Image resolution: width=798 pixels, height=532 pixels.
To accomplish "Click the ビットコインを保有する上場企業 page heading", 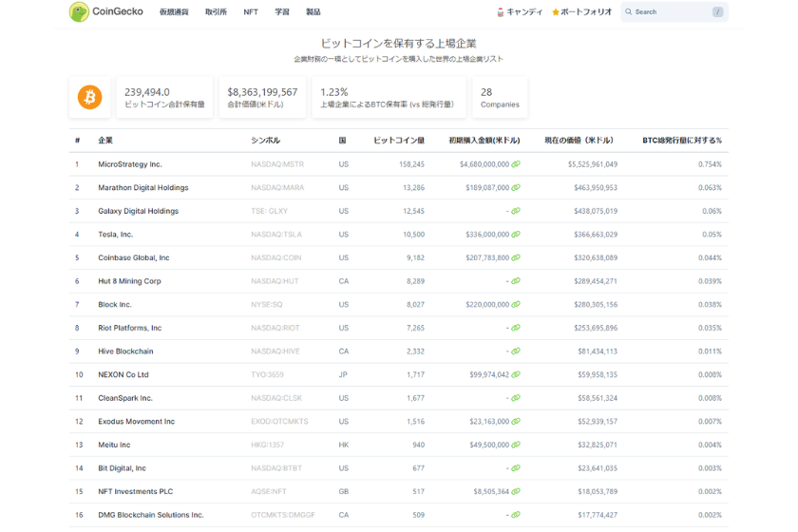I will pyautogui.click(x=398, y=44).
